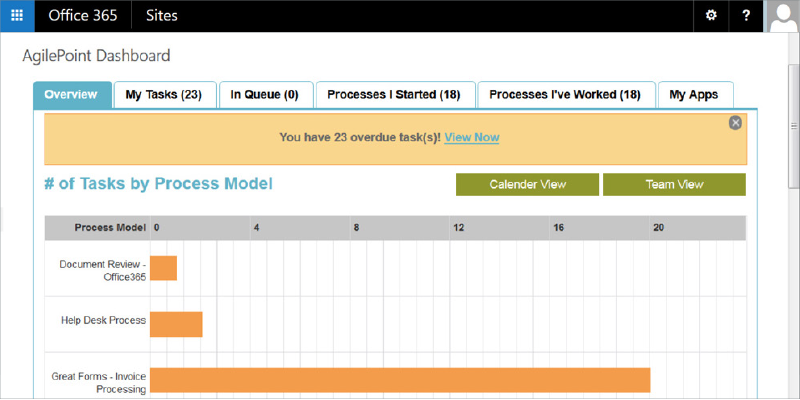
Task: Click the axis value 20
Action: pyautogui.click(x=659, y=228)
